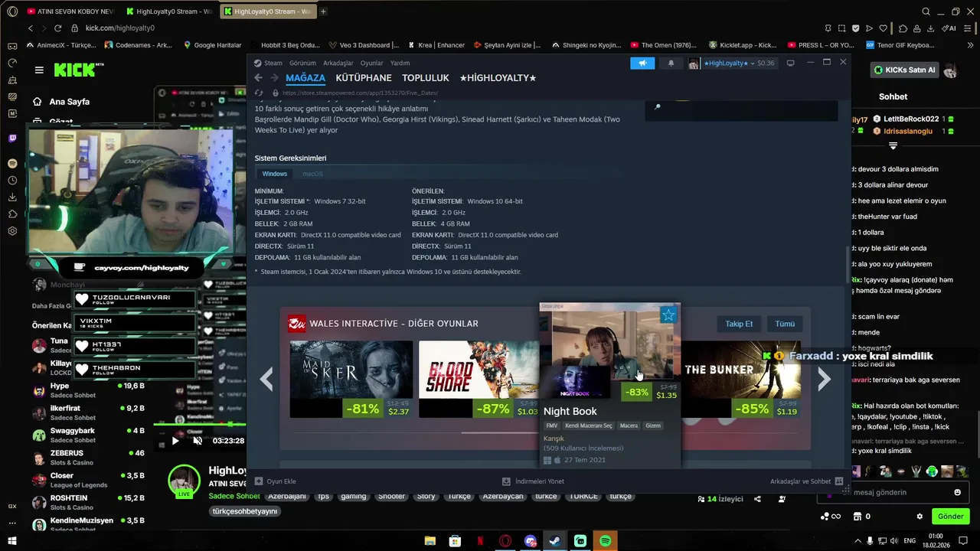Click the Kick hamburger menu icon

(39, 70)
